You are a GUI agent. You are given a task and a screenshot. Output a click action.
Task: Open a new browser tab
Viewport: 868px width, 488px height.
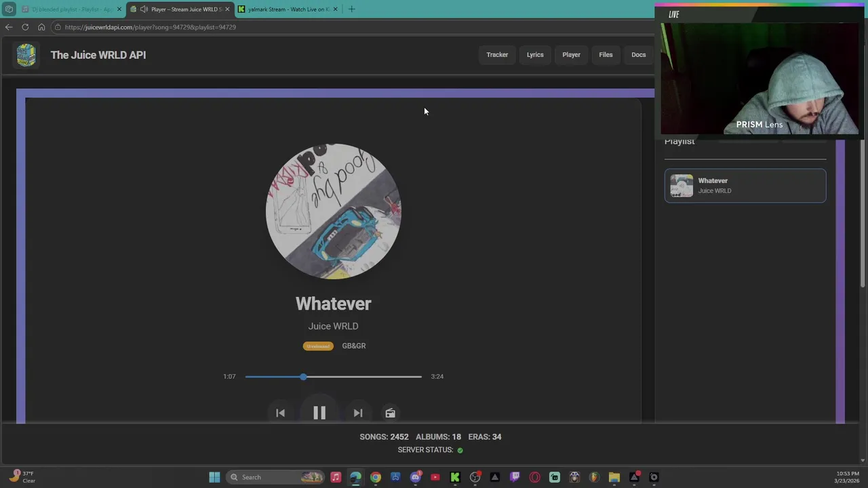[351, 9]
